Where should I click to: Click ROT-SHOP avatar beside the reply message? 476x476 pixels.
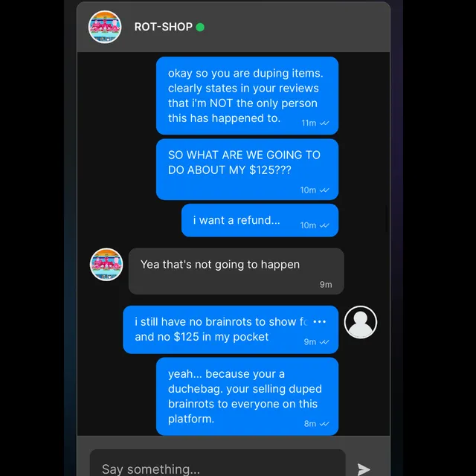point(106,265)
